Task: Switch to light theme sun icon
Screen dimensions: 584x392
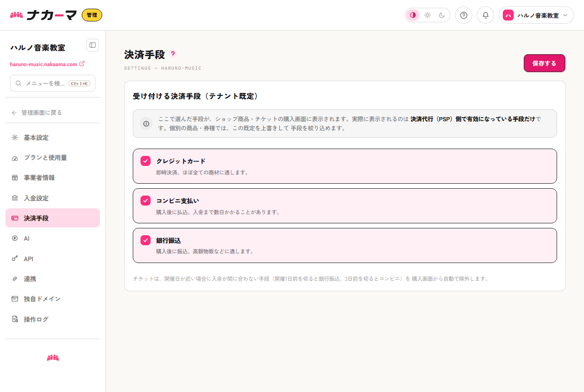Action: [428, 15]
